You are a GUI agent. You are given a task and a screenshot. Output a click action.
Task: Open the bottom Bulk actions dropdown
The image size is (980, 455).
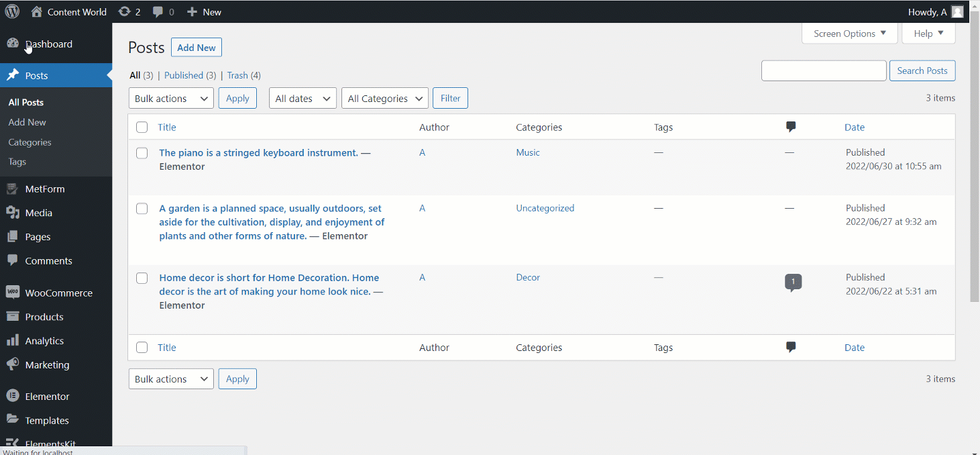click(x=171, y=378)
